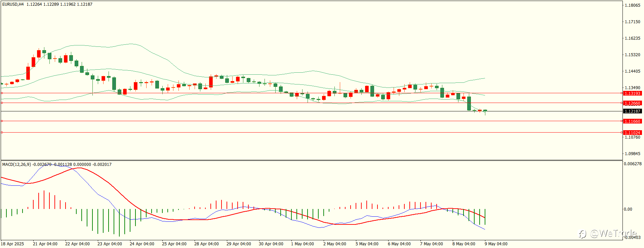Click the MACD(12,26,9) indicator label
The image size is (644, 248).
[x=16, y=164]
